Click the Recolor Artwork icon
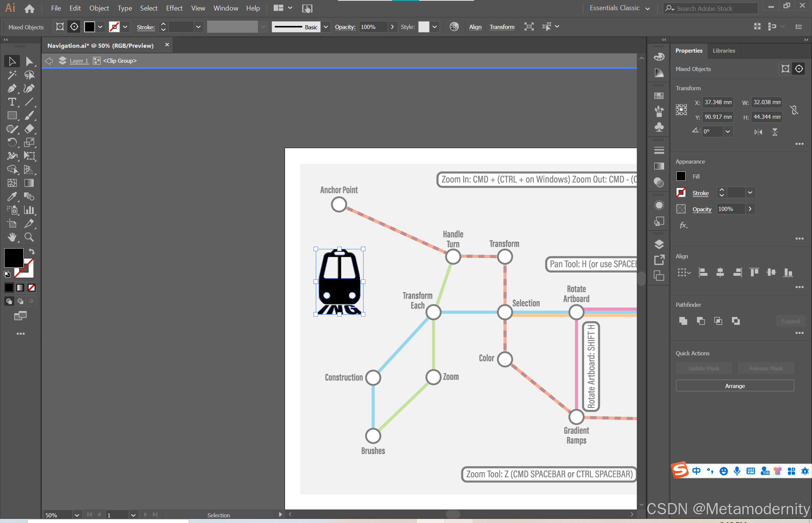This screenshot has height=523, width=812. (454, 27)
